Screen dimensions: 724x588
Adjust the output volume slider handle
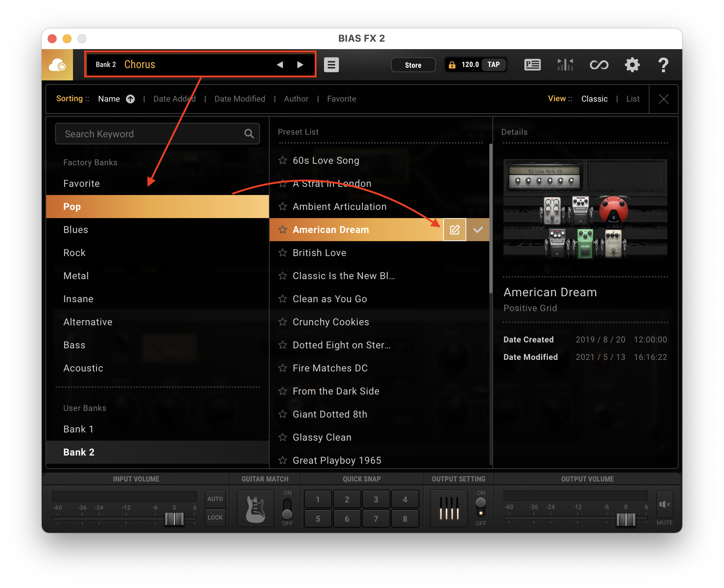626,519
